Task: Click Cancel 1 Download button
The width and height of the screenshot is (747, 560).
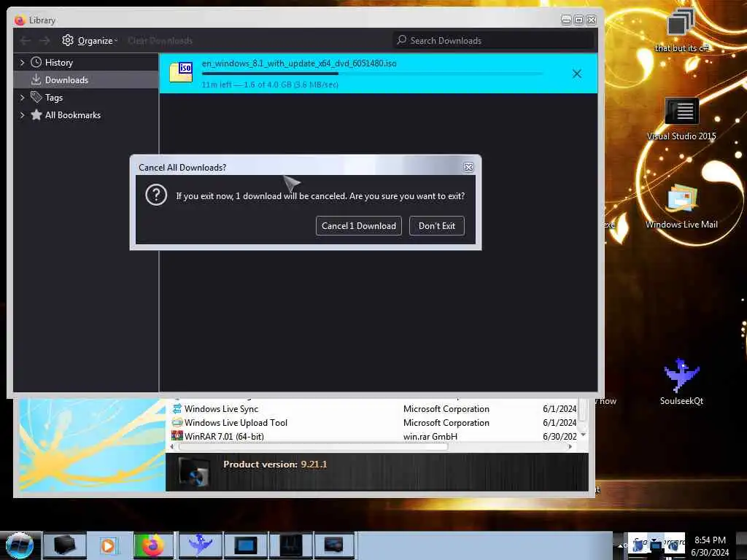Action: pos(358,226)
